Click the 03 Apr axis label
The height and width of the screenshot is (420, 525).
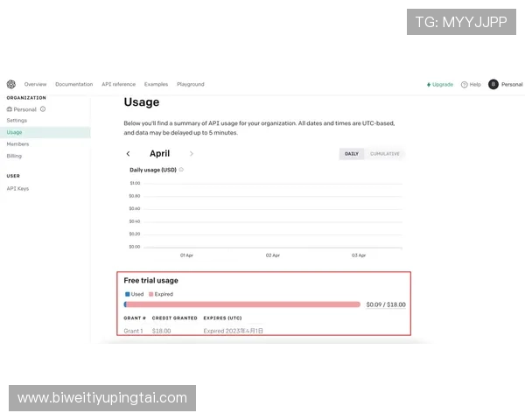(358, 255)
